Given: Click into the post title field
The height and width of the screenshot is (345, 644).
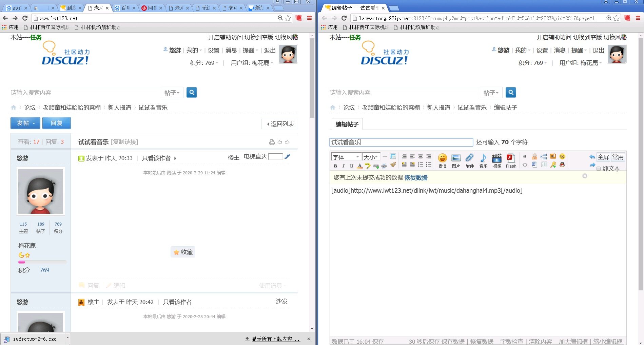Looking at the screenshot, I should pos(401,142).
